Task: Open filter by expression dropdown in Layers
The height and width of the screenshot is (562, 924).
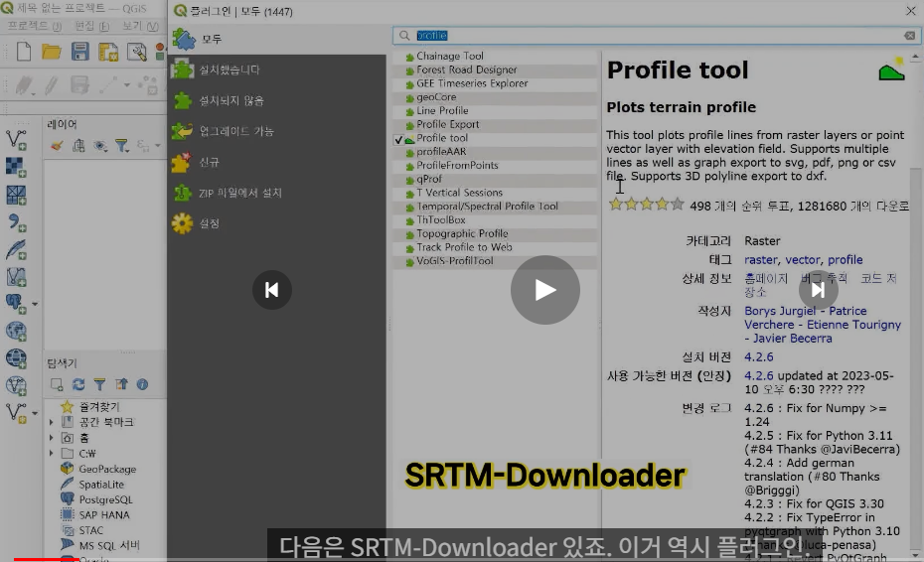Action: [x=157, y=146]
